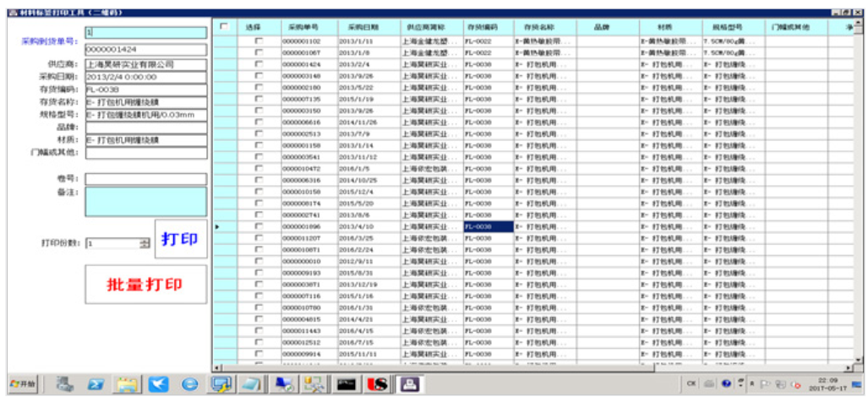Click the blue help icon in system tray

(x=726, y=383)
